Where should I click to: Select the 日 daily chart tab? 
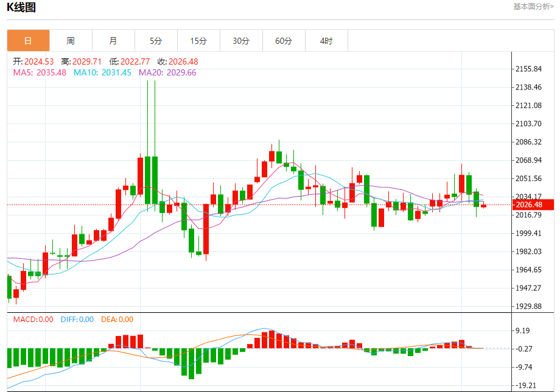click(28, 41)
